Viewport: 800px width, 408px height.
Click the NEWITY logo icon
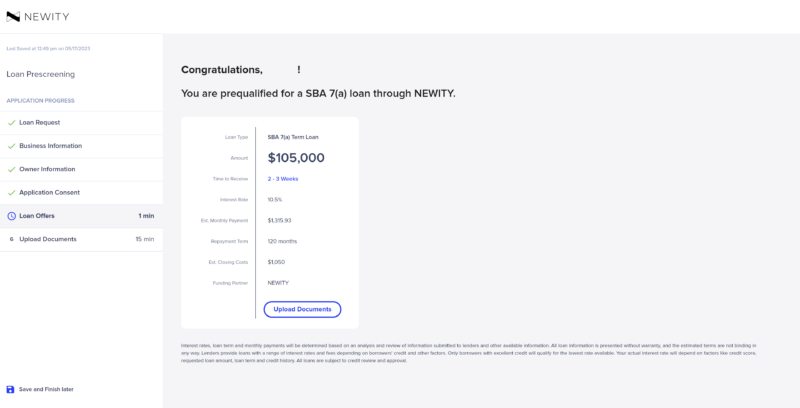13,17
